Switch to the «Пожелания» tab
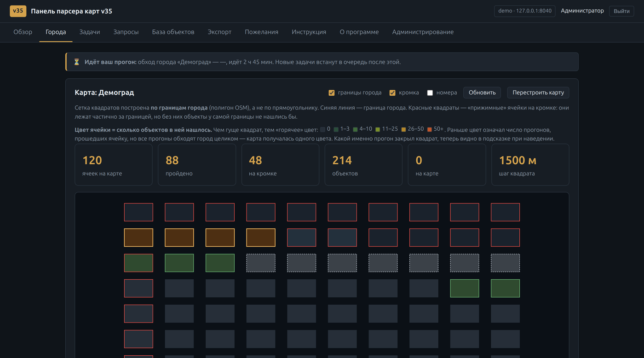 (261, 32)
